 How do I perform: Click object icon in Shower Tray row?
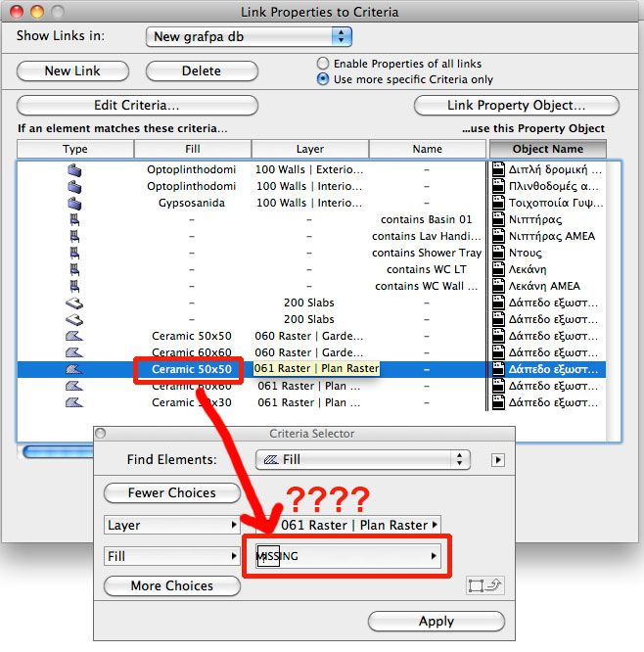pos(74,253)
